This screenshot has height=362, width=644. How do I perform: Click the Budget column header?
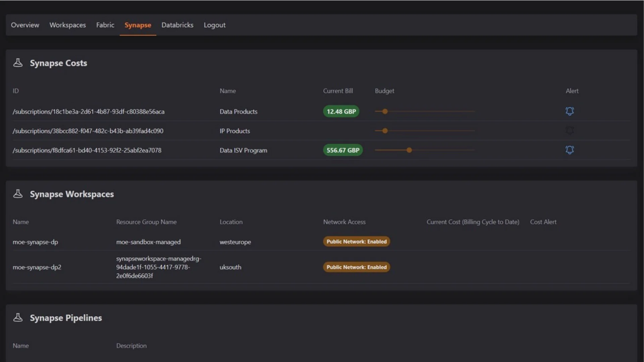click(384, 91)
